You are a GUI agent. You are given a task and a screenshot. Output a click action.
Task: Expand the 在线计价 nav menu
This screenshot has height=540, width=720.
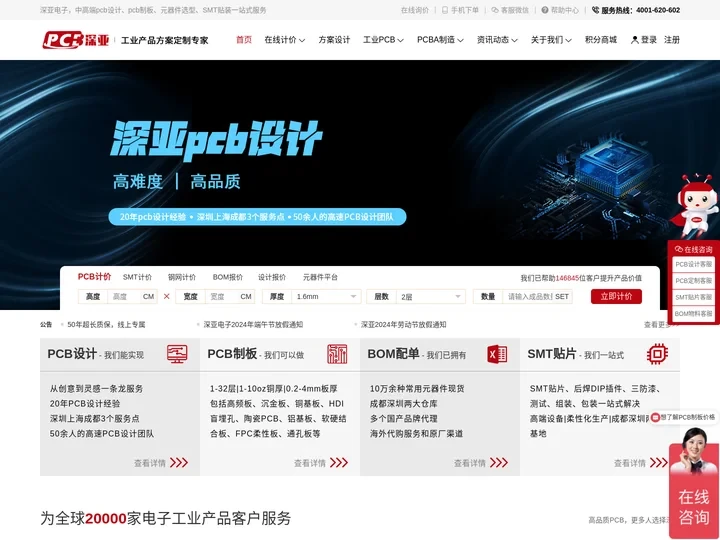[x=285, y=40]
